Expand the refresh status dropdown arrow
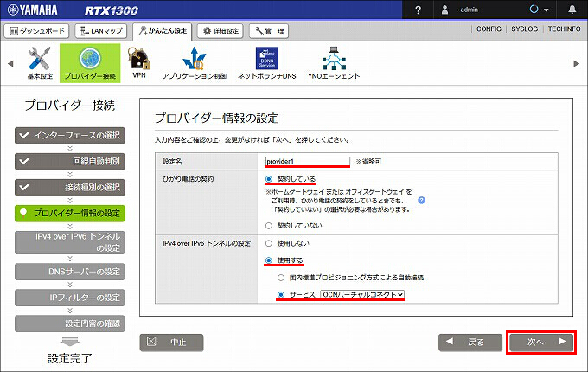 click(x=546, y=10)
